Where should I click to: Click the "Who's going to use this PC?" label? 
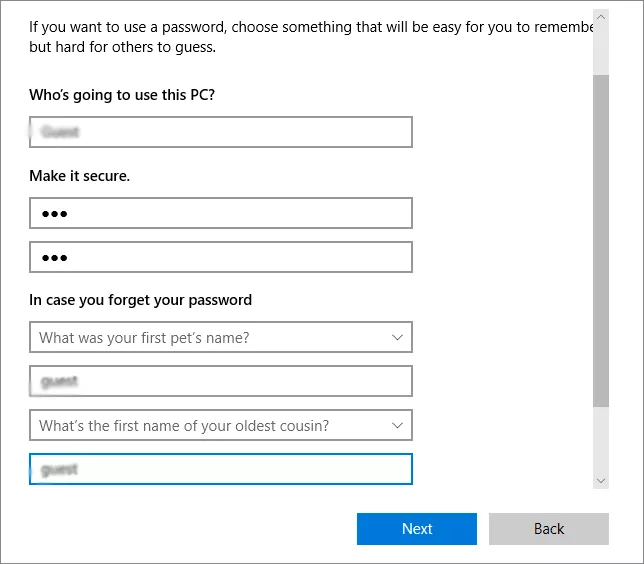pos(122,95)
